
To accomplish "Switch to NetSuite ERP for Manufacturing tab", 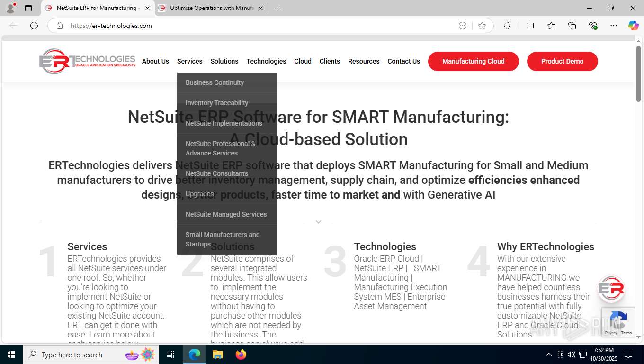I will coord(98,8).
